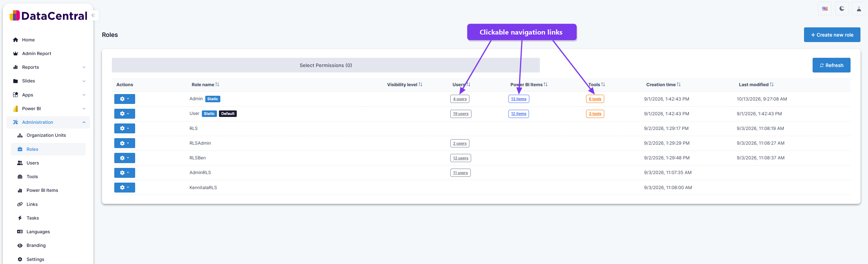Open the Admin role actions gear dropdown

pyautogui.click(x=125, y=99)
